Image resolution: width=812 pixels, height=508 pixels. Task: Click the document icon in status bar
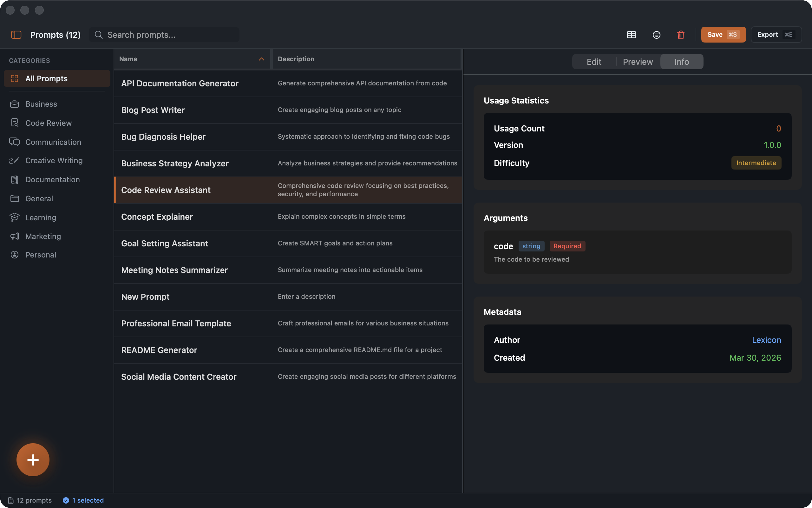click(11, 500)
